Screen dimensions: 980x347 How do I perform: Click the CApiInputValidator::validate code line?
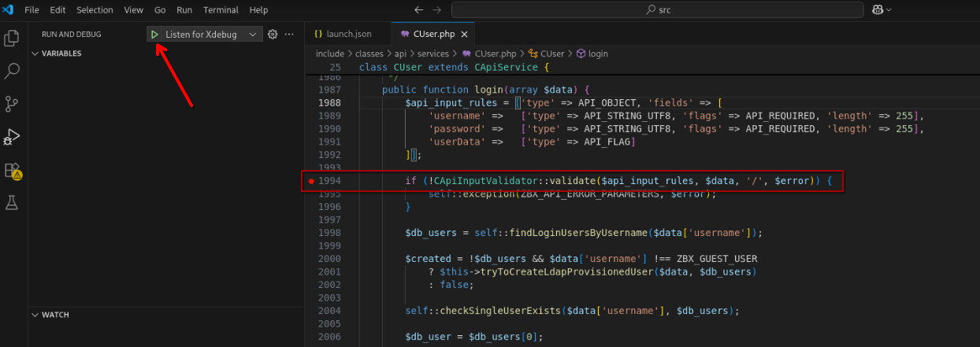[x=618, y=181]
